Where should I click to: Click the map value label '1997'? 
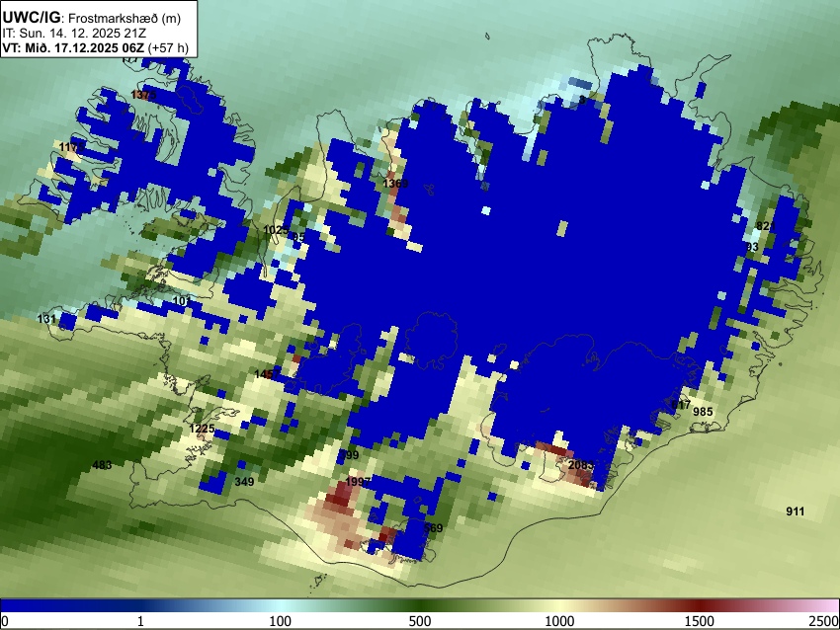(x=358, y=482)
